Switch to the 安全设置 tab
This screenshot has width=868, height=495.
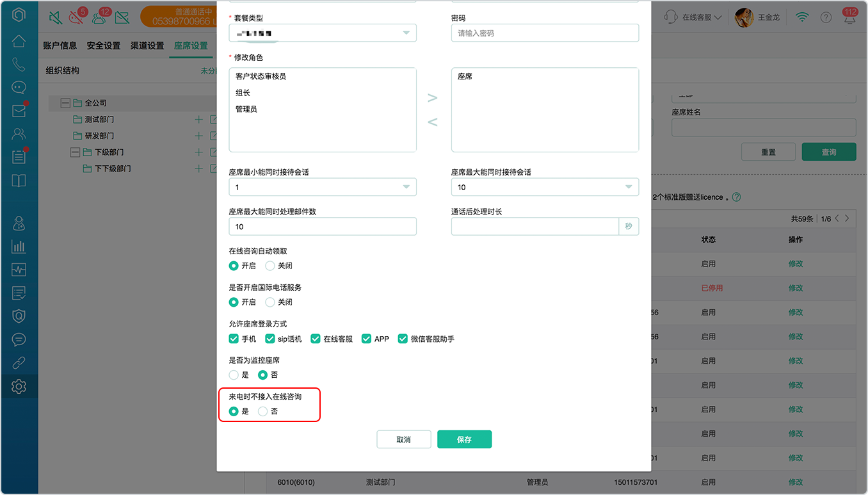coord(104,45)
